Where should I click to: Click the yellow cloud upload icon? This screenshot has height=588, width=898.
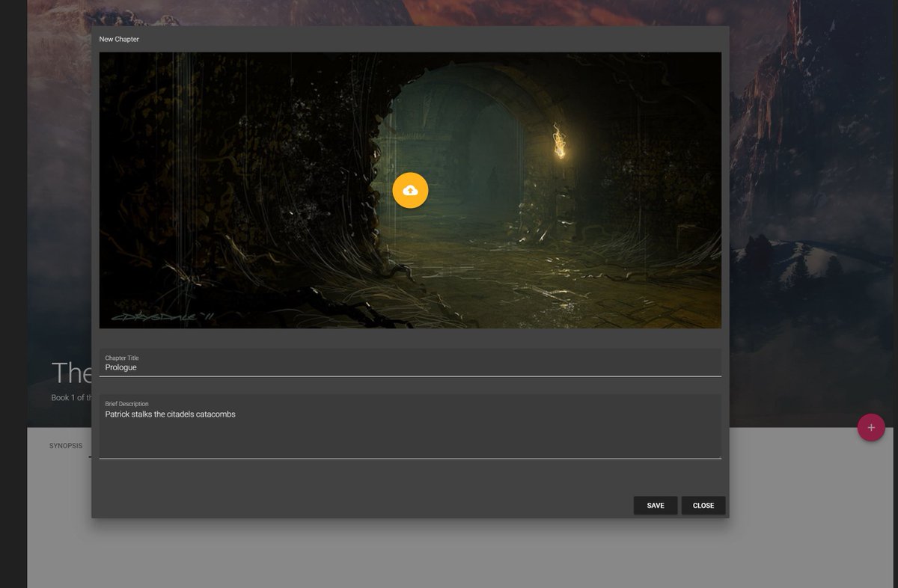tap(410, 191)
